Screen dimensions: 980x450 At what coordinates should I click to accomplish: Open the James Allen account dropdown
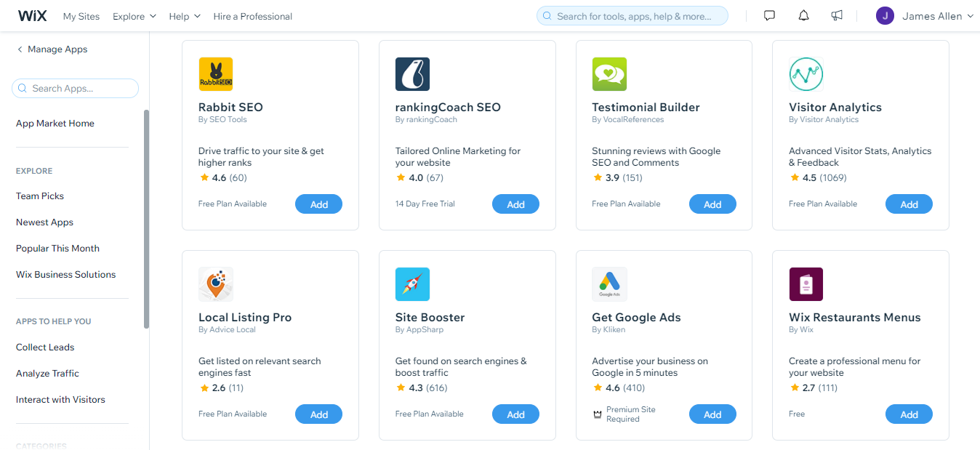[937, 16]
